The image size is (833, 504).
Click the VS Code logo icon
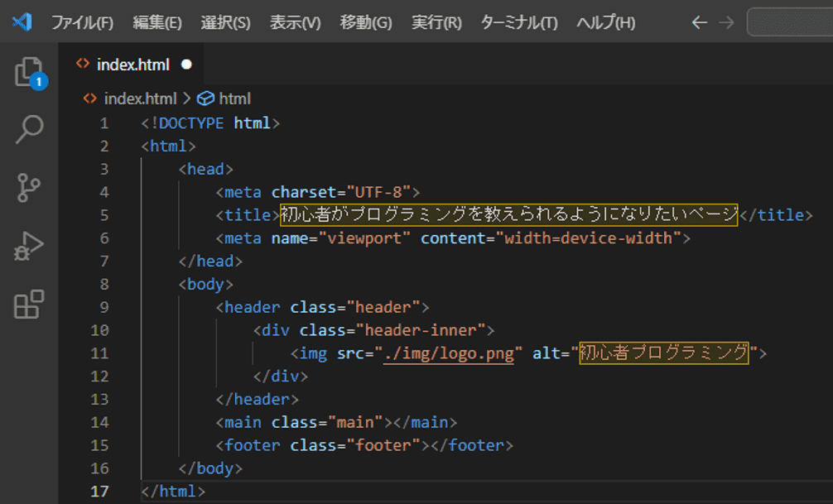click(x=22, y=22)
